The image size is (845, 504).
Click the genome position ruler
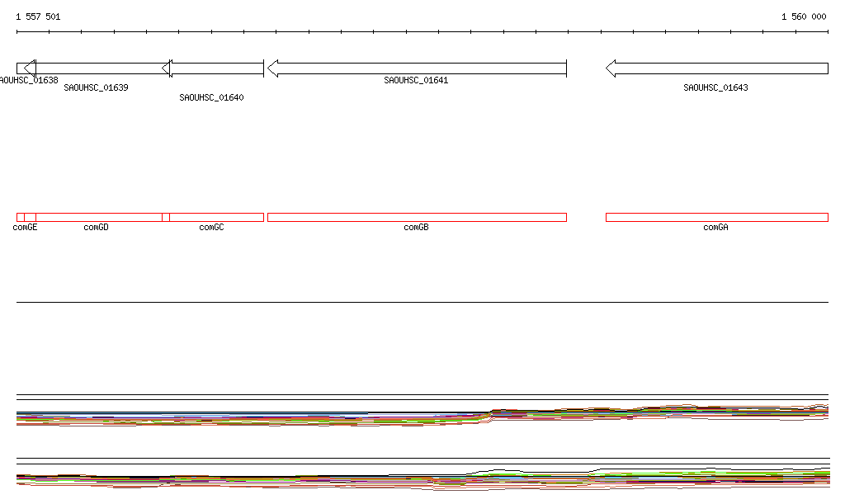(x=422, y=32)
